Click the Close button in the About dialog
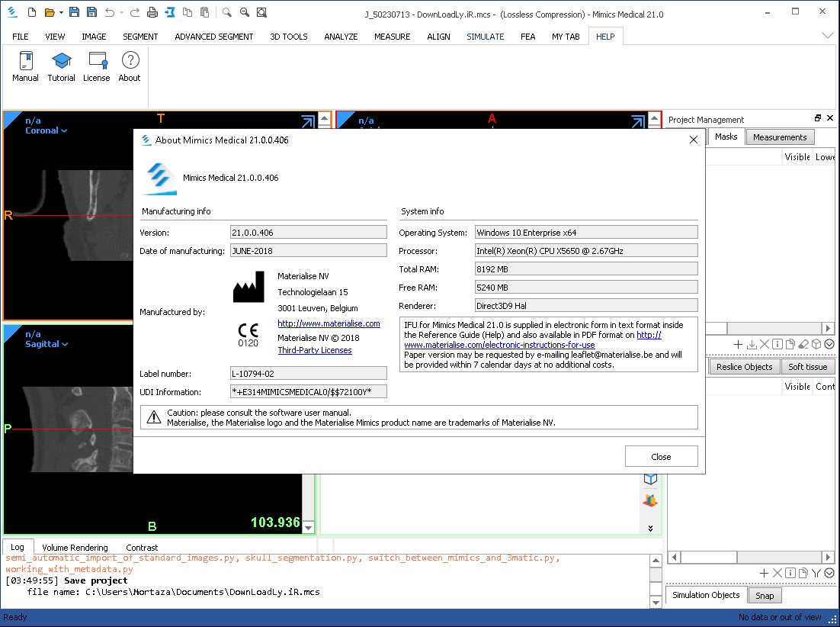This screenshot has width=840, height=627. pyautogui.click(x=661, y=455)
